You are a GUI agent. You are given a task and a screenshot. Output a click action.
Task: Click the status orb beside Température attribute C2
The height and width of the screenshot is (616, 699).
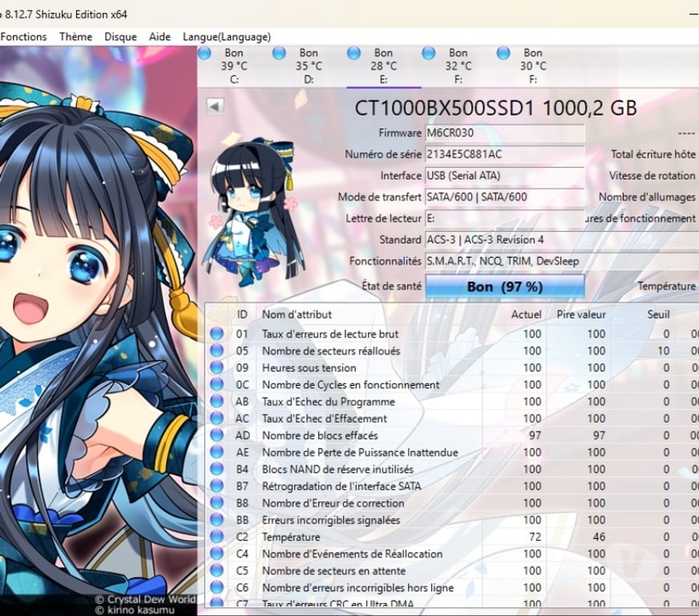click(216, 537)
